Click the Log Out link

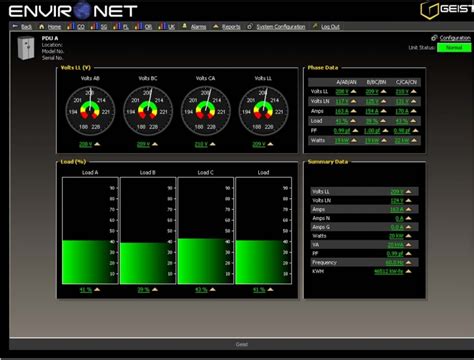[330, 27]
